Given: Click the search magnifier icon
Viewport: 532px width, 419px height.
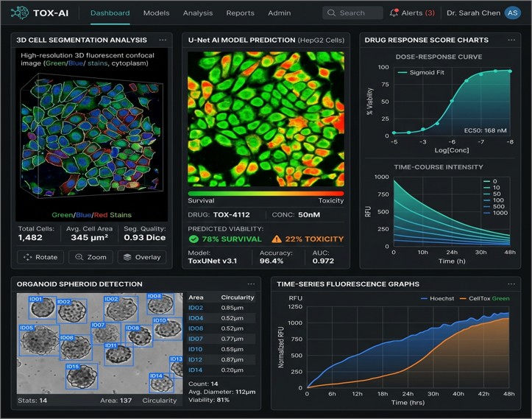Looking at the screenshot, I should [x=331, y=13].
